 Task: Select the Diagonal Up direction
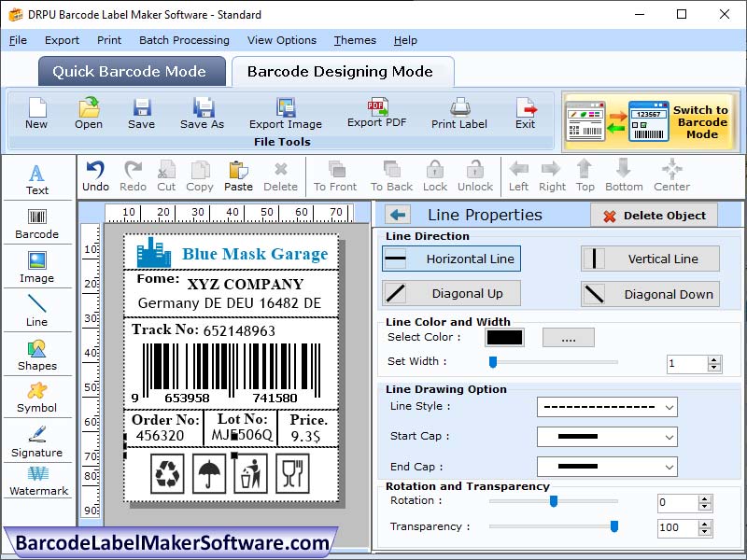[450, 293]
